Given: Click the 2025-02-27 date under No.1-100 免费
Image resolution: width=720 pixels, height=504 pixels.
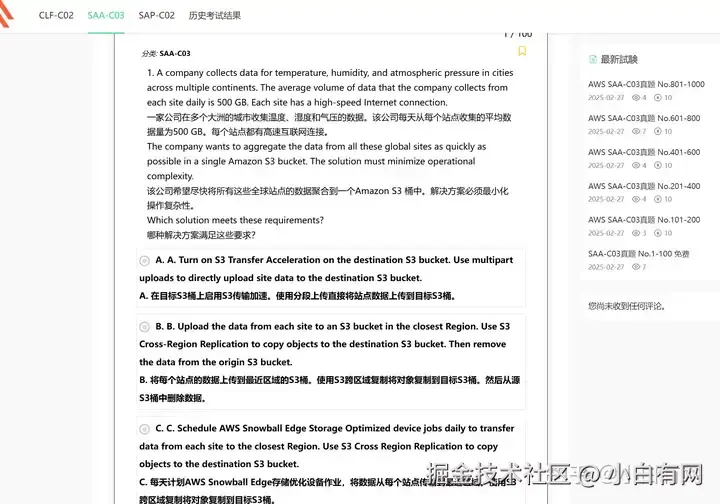Looking at the screenshot, I should coord(606,268).
